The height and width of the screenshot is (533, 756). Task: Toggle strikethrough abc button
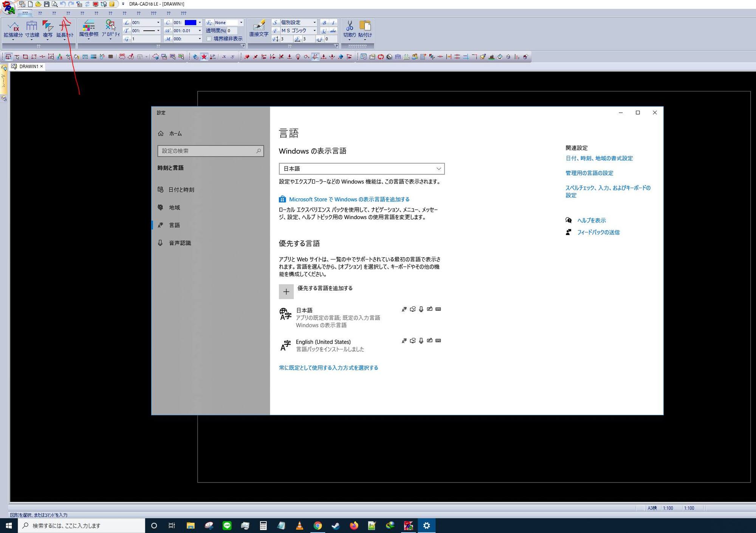coord(333,31)
